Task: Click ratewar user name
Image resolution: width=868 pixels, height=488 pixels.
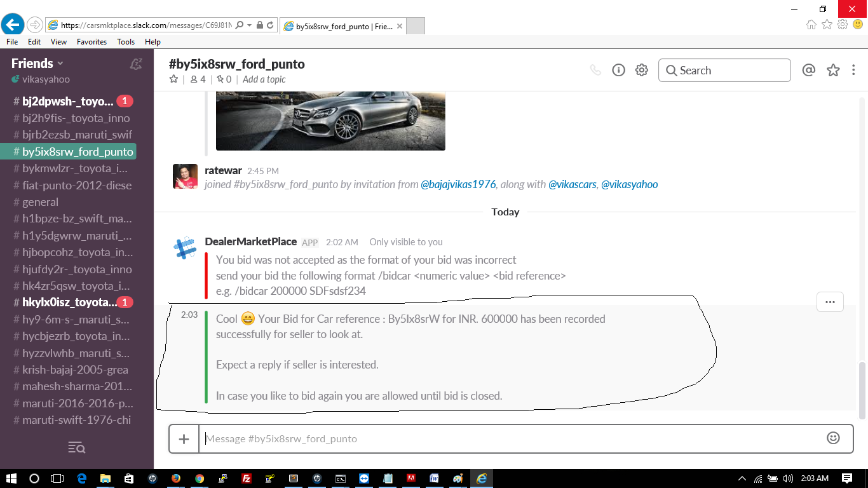Action: coord(223,170)
